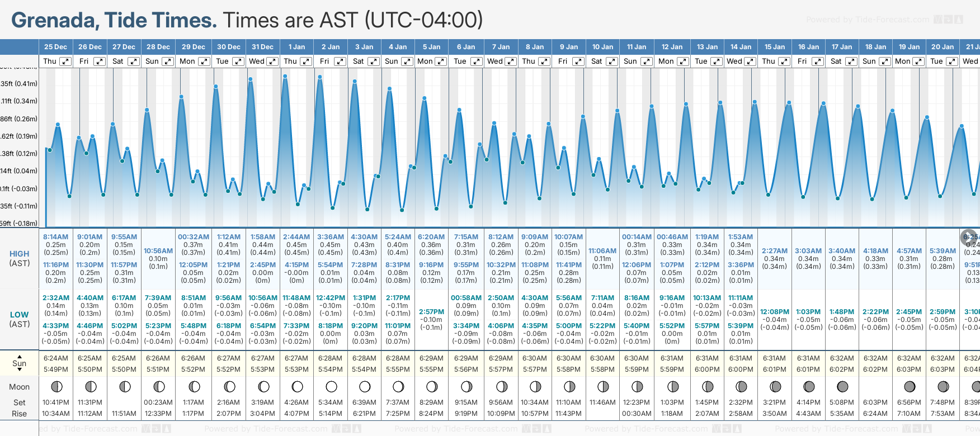
Task: Expand the Sun 28 Dec day view
Action: coord(167,61)
